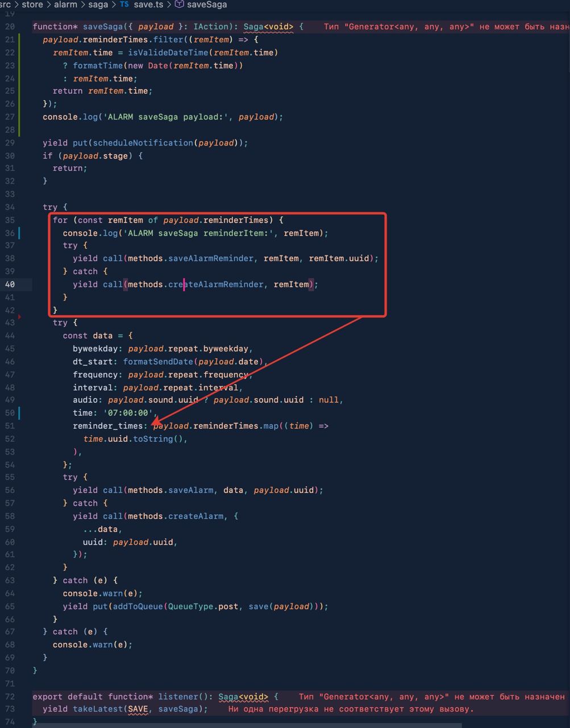Open the alarm folder breadcrumb

pyautogui.click(x=65, y=5)
